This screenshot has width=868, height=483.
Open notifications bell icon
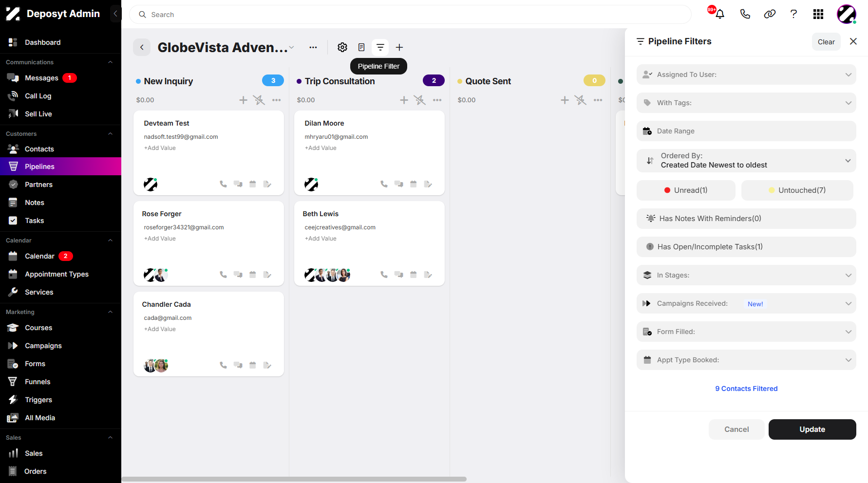719,14
